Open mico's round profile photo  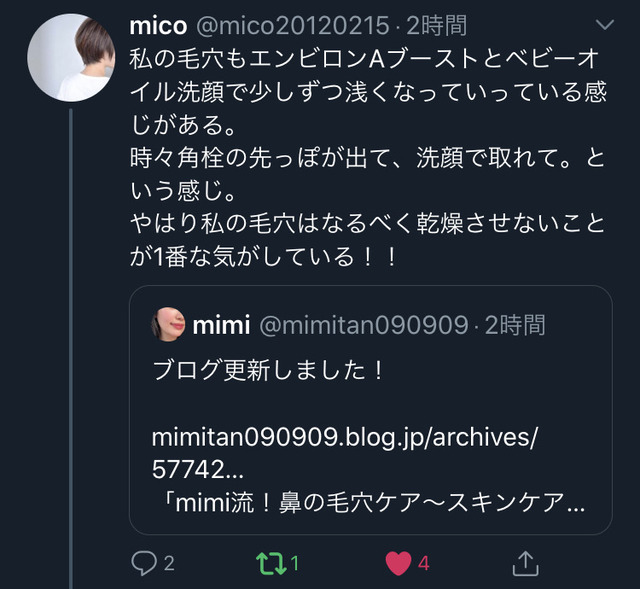pyautogui.click(x=71, y=58)
